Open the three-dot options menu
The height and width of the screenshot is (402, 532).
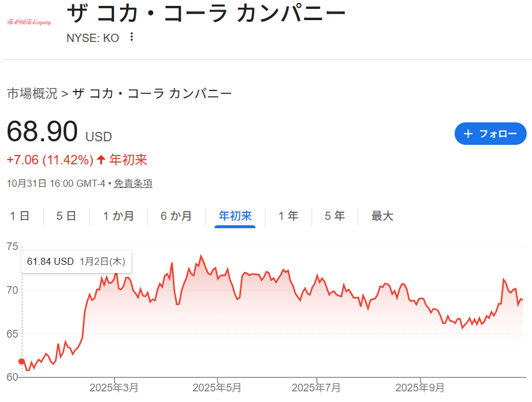(132, 37)
